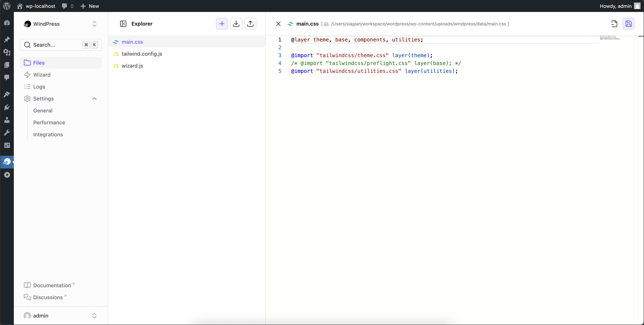This screenshot has width=644, height=325.
Task: Add a new file with the plus button
Action: pos(222,24)
